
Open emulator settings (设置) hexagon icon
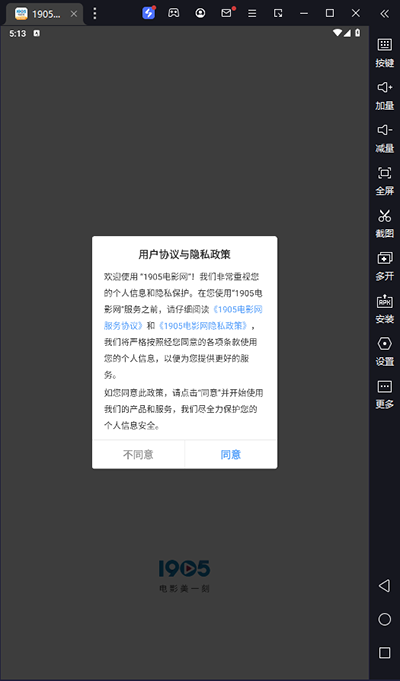point(384,351)
